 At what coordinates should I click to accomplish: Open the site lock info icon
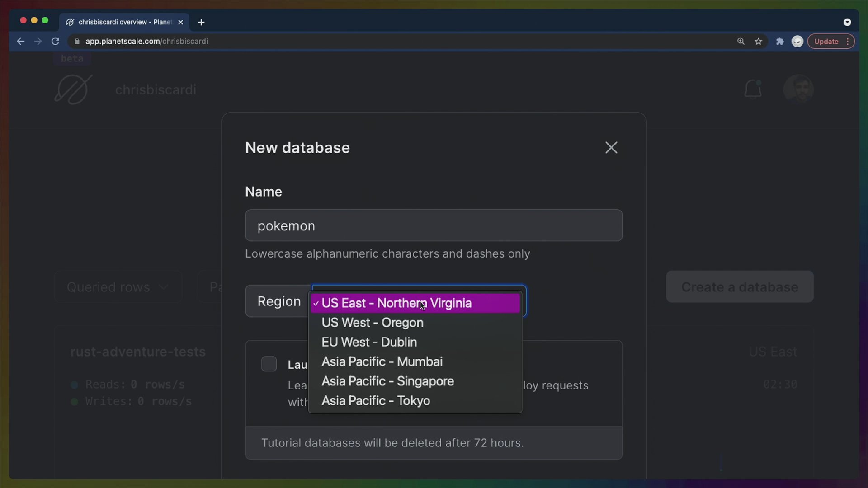click(x=77, y=41)
